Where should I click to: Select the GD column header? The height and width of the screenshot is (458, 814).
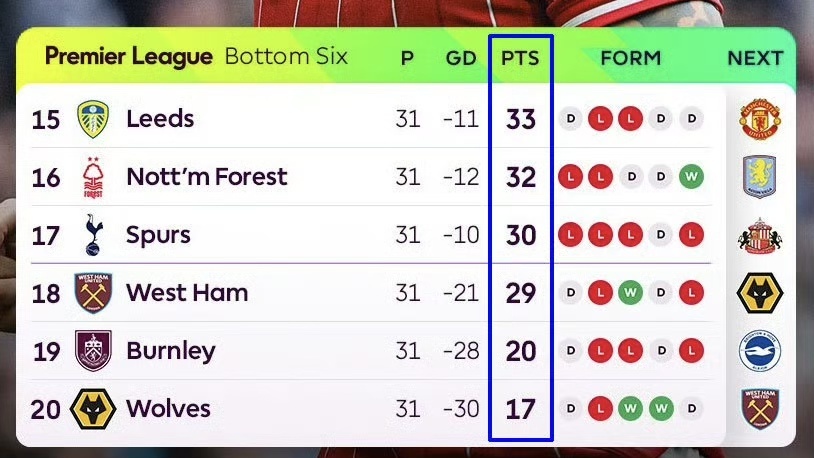click(x=461, y=58)
